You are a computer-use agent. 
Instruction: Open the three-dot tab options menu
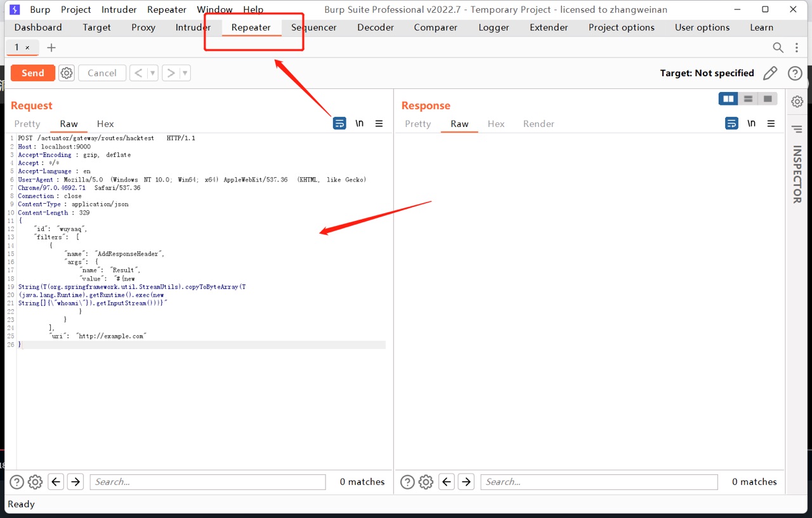797,48
